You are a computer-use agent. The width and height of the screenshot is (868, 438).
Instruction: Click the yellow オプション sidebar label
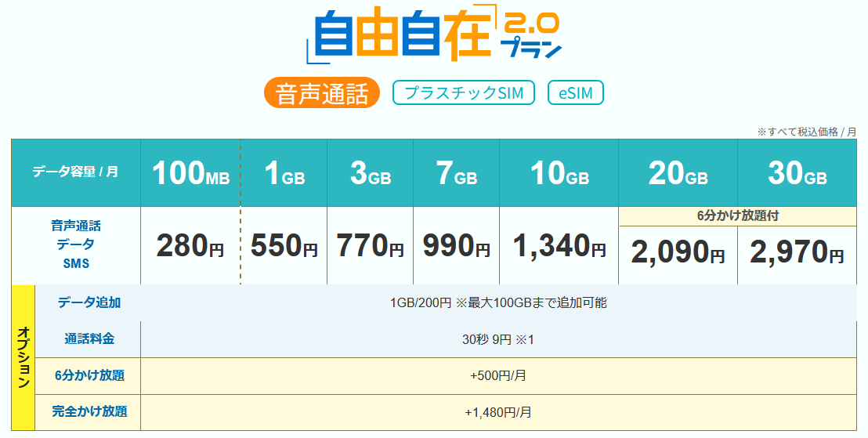(24, 358)
